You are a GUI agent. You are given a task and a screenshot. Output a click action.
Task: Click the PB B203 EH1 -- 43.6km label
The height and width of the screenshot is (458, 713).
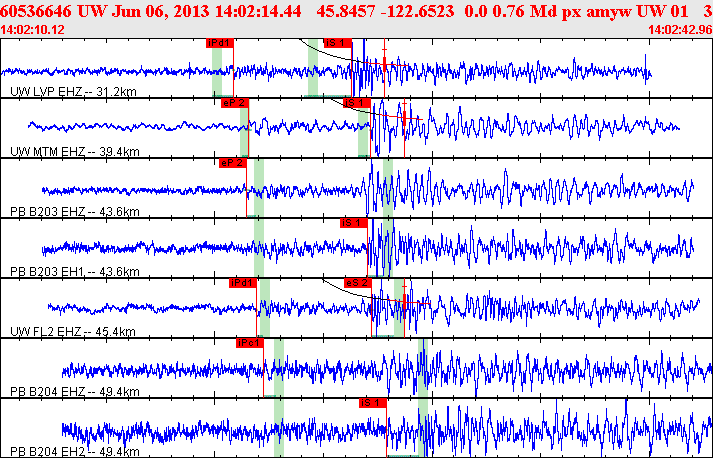click(75, 272)
